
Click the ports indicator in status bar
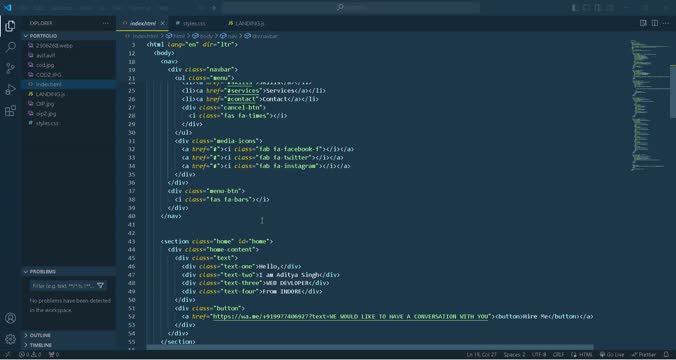(x=54, y=354)
